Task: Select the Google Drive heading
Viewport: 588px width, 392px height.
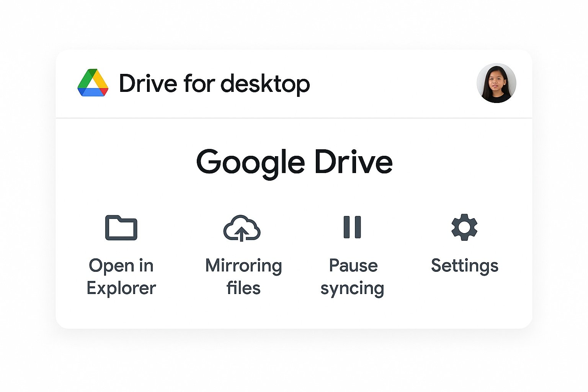Action: click(294, 162)
